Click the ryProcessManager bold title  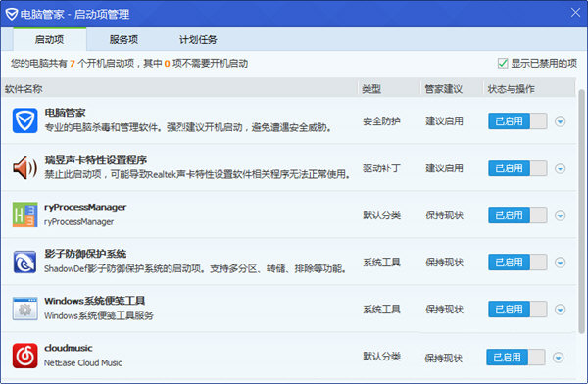[x=85, y=207]
